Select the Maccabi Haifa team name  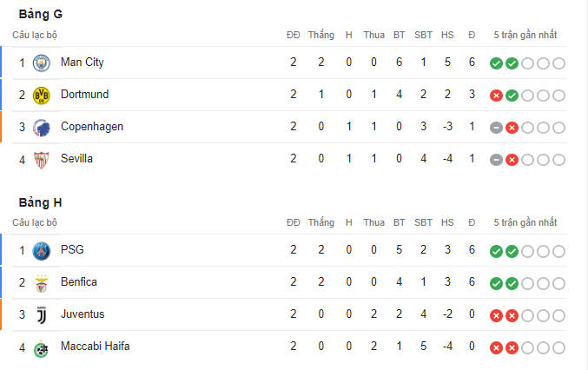point(96,346)
